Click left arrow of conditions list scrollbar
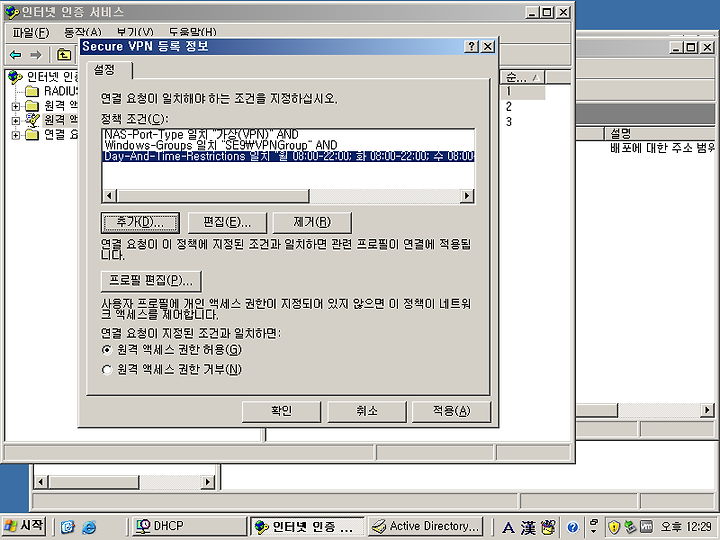This screenshot has width=720, height=540. (x=109, y=196)
